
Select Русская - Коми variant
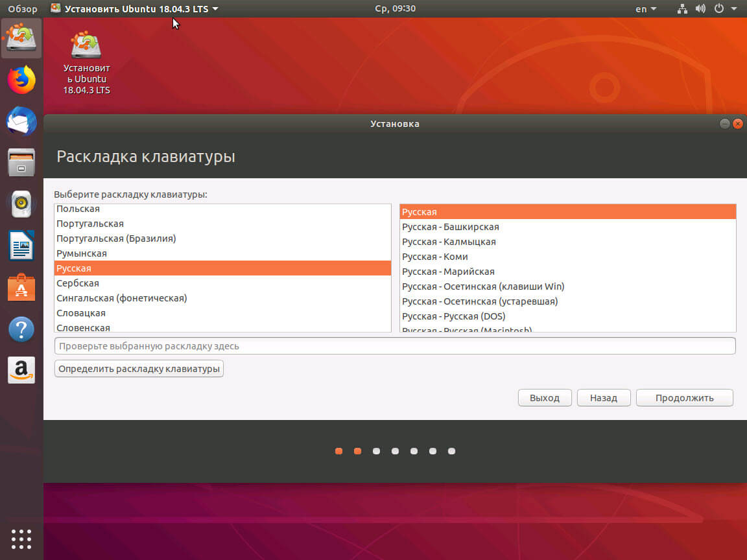(x=567, y=257)
